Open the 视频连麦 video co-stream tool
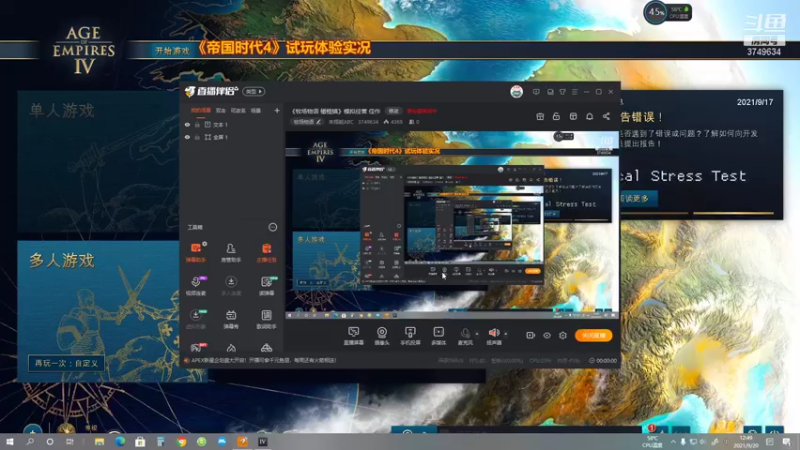Image resolution: width=800 pixels, height=450 pixels. pos(195,286)
